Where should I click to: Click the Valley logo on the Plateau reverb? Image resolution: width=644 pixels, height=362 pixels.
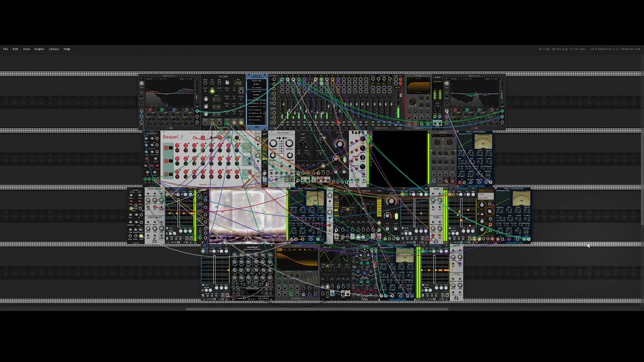364,299
